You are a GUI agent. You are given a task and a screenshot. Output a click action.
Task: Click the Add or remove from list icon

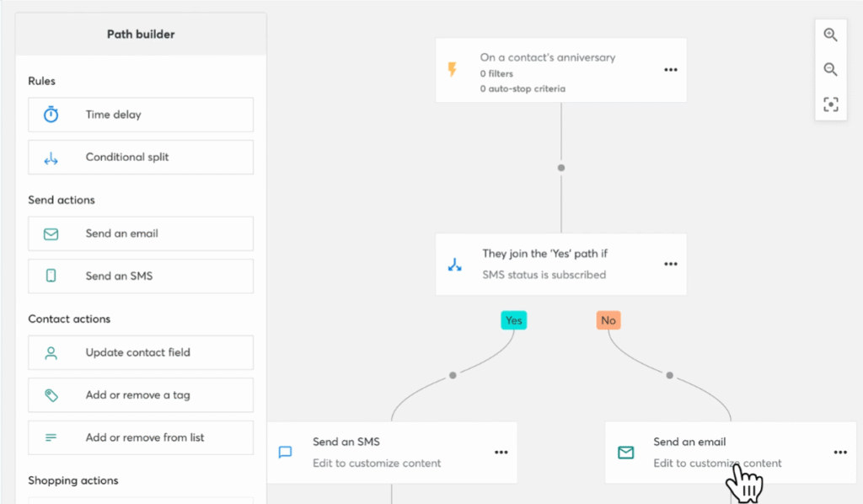tap(52, 437)
